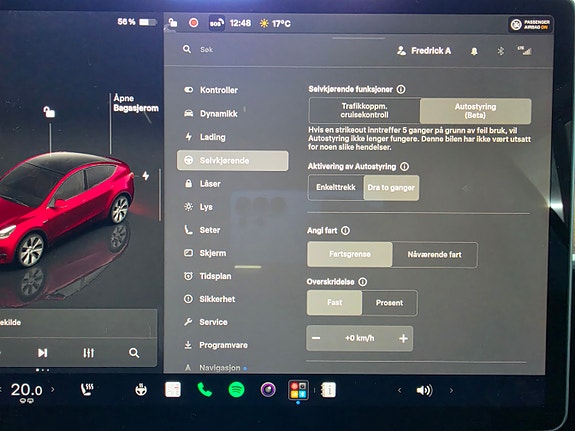Toggle the heated steering wheel icon
575x431 pixels.
point(141,390)
